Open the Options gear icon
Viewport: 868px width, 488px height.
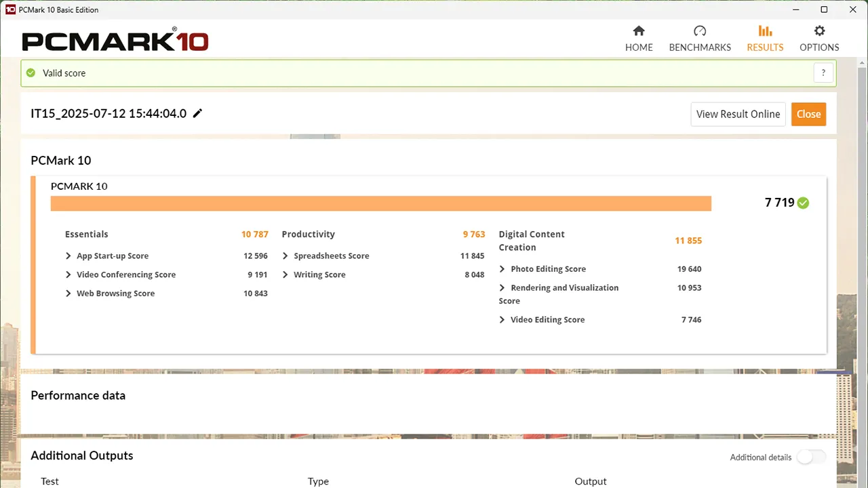click(819, 31)
